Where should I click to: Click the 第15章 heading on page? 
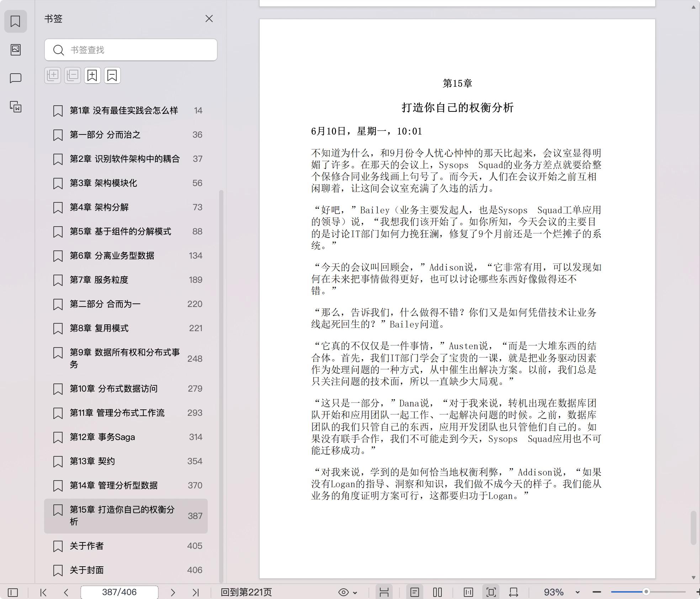tap(457, 83)
